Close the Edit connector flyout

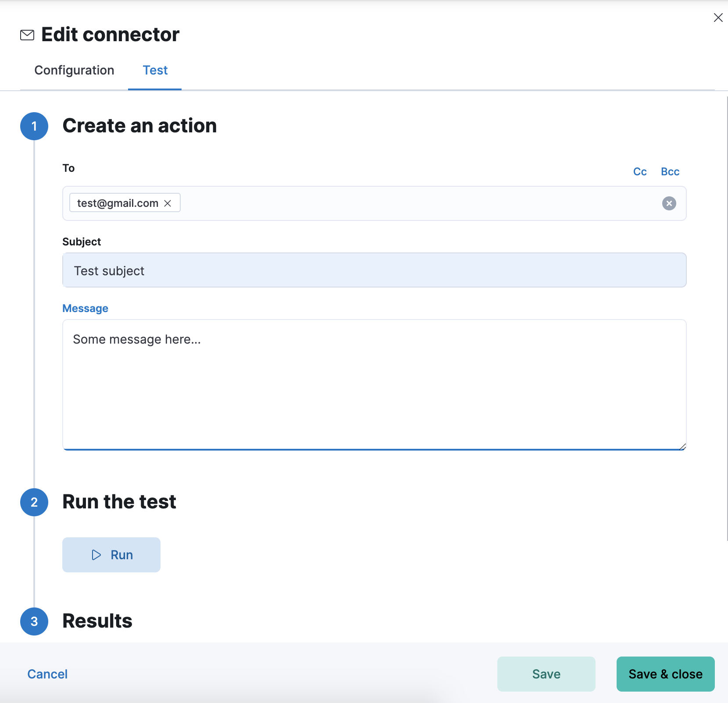coord(718,18)
